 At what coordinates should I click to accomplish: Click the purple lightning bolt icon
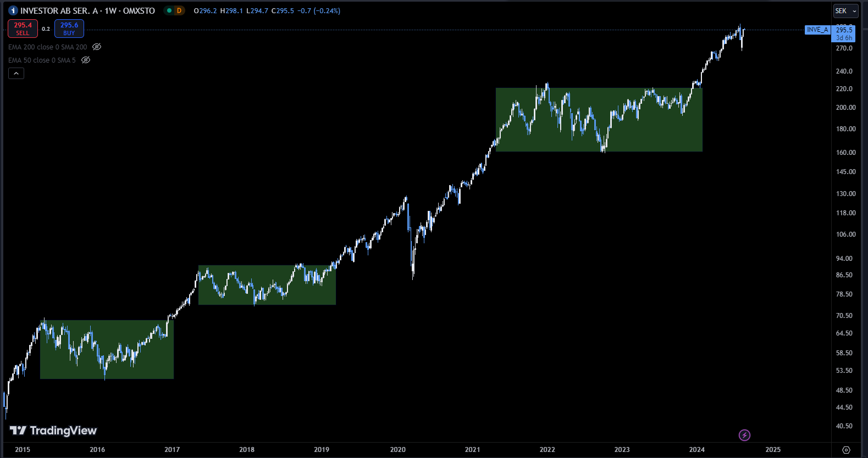744,435
